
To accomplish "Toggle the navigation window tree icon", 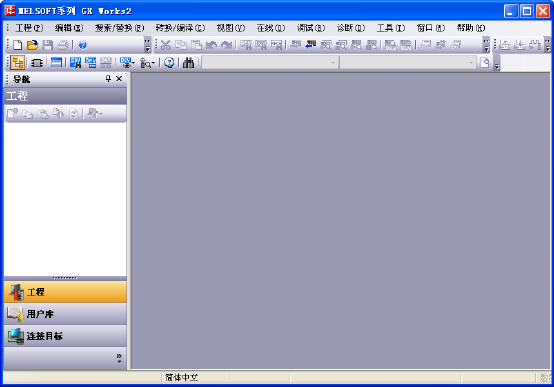I will [17, 63].
